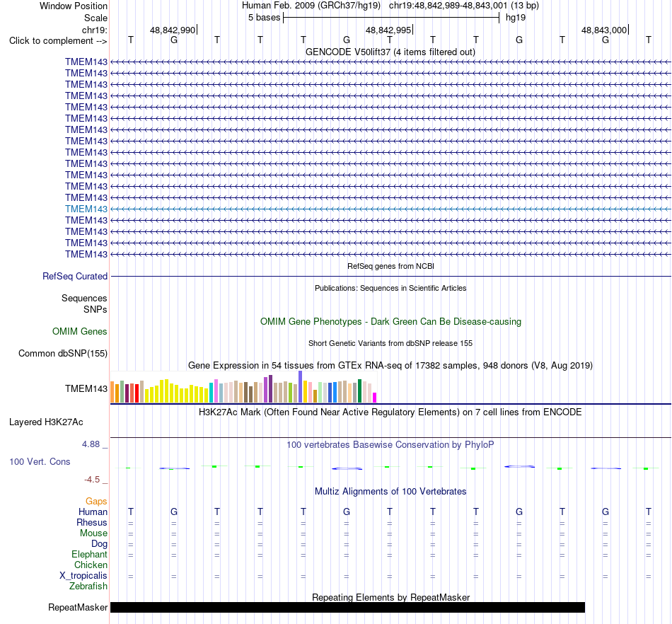Click the 48,842,990 ruler position

point(173,30)
